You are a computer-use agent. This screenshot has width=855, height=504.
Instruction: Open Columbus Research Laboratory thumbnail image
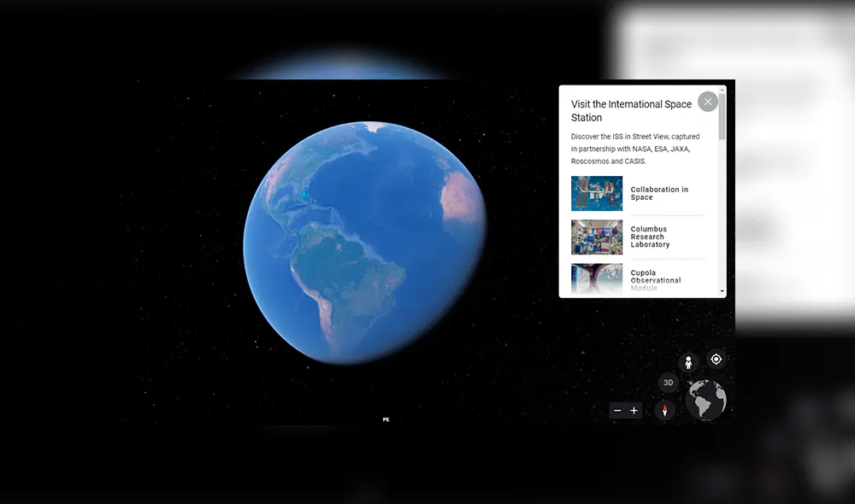(597, 237)
